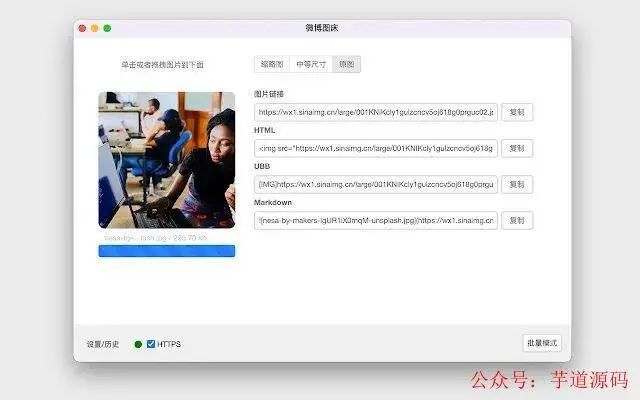Click the file name and size caption

[x=156, y=238]
